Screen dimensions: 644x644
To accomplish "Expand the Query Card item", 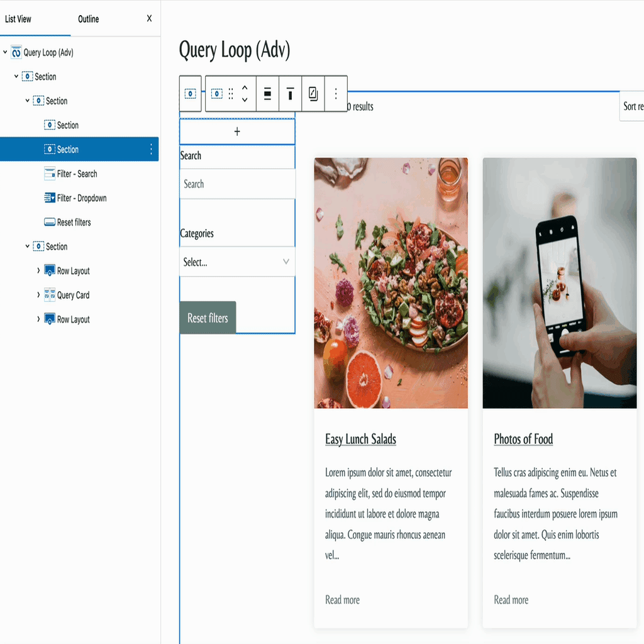I will [38, 295].
